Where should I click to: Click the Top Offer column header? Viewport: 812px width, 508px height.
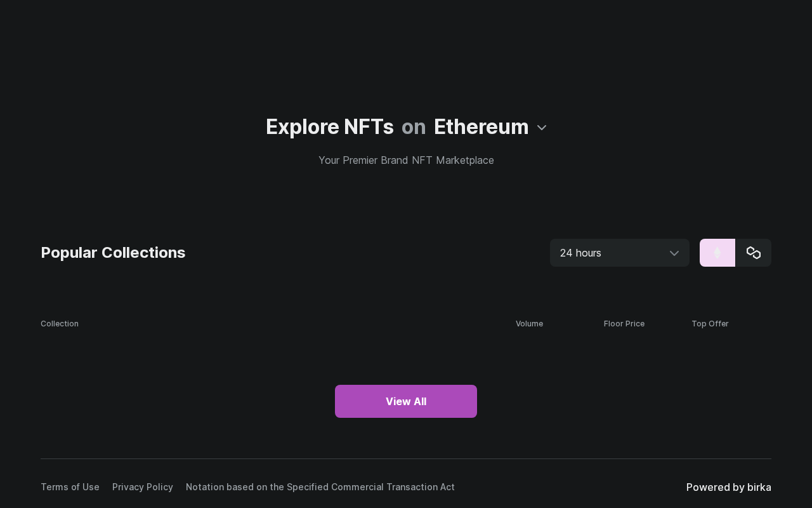point(710,324)
